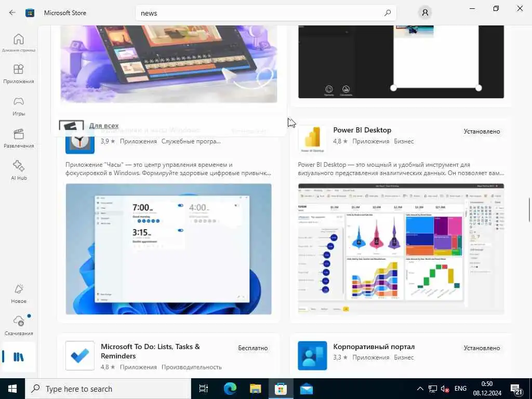The height and width of the screenshot is (399, 532).
Task: Go back with the arrow icon
Action: [x=12, y=13]
